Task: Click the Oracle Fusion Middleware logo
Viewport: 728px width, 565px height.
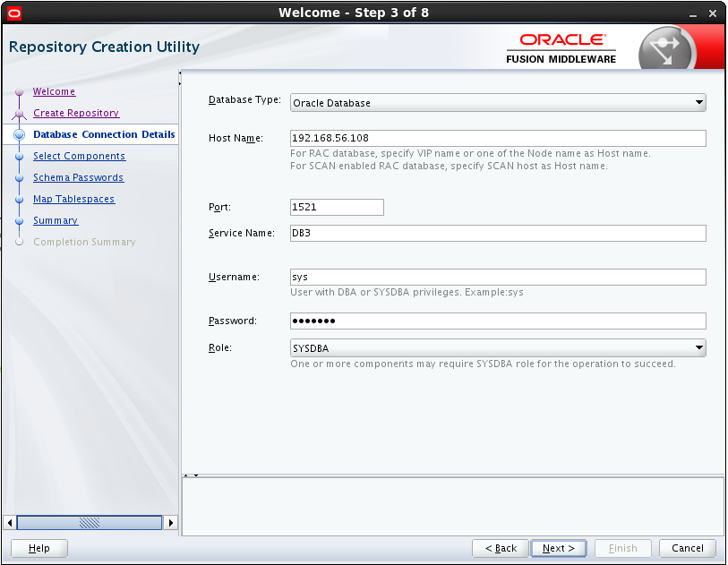Action: point(561,48)
